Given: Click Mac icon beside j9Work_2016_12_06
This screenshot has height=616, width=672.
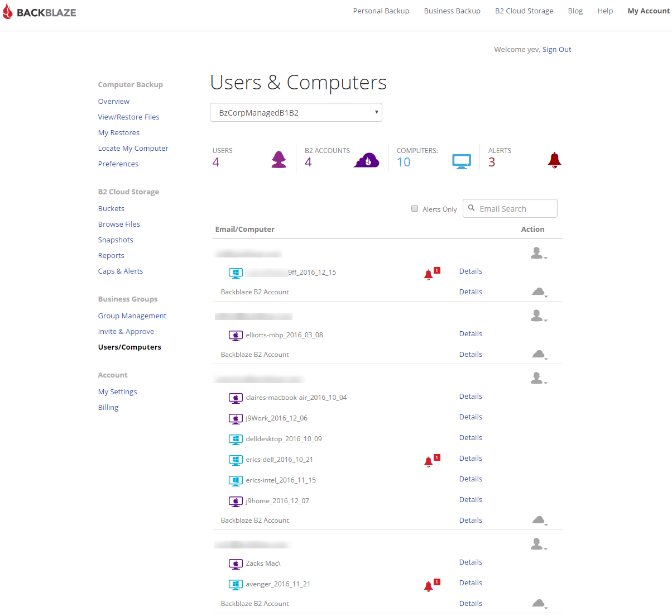Looking at the screenshot, I should pyautogui.click(x=236, y=419).
